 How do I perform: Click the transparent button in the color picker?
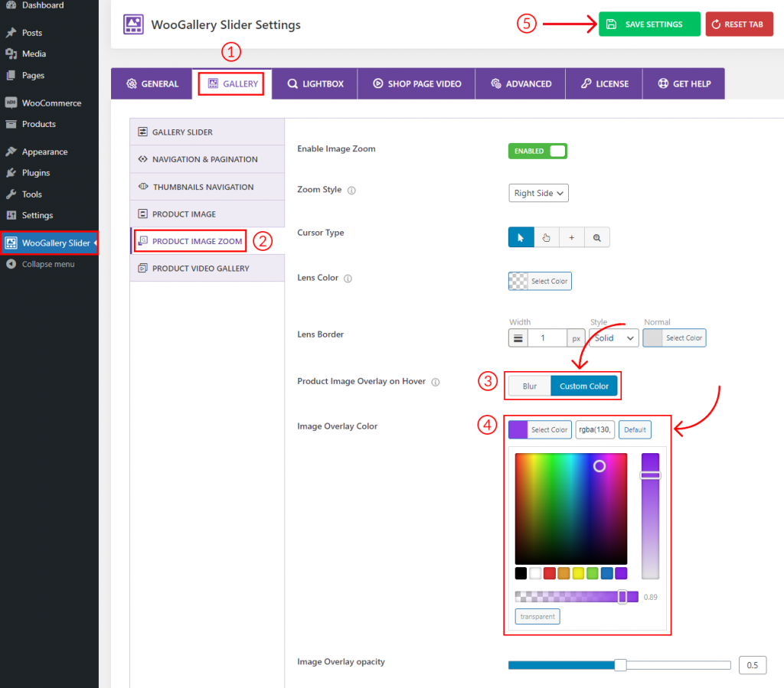pyautogui.click(x=537, y=617)
